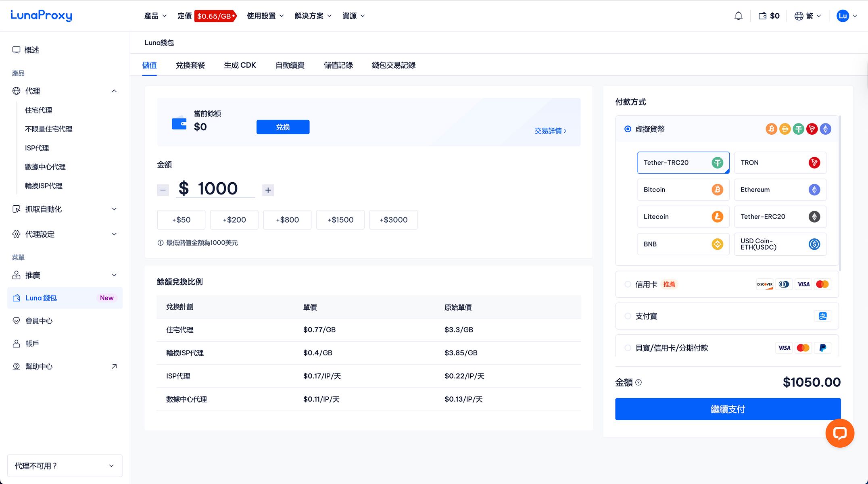This screenshot has width=868, height=484.
Task: Click 繼續支付 button
Action: pos(728,409)
